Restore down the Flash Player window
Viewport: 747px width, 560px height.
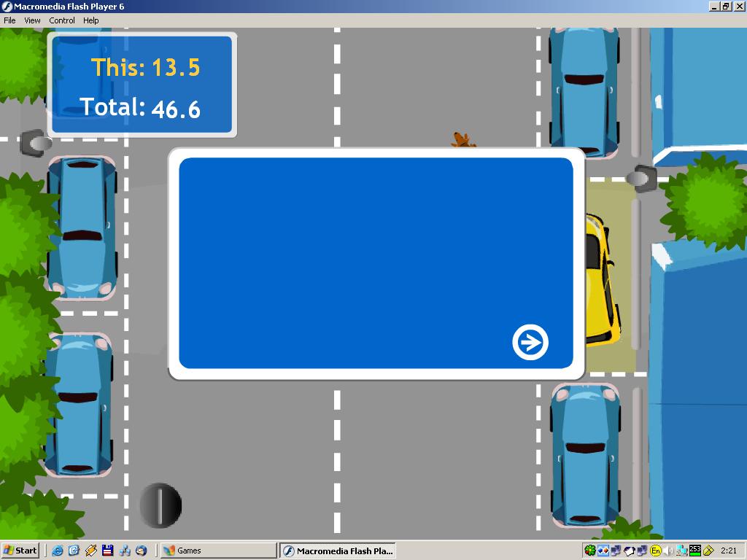[x=725, y=6]
